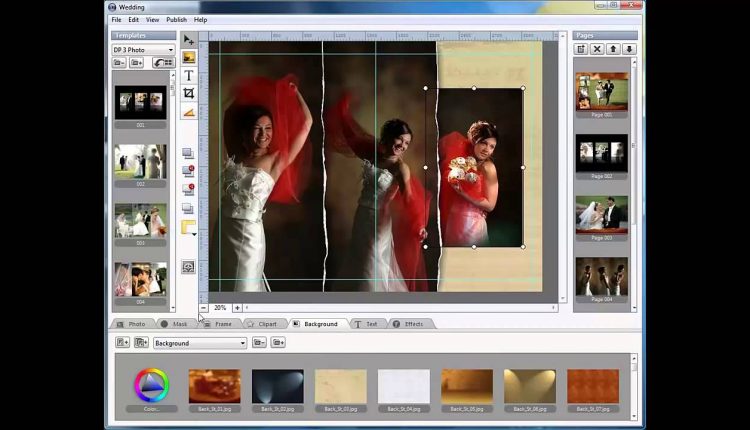Screen dimensions: 750x430
Task: Click the fourth overlapping-layers arrange icon
Action: [x=188, y=208]
